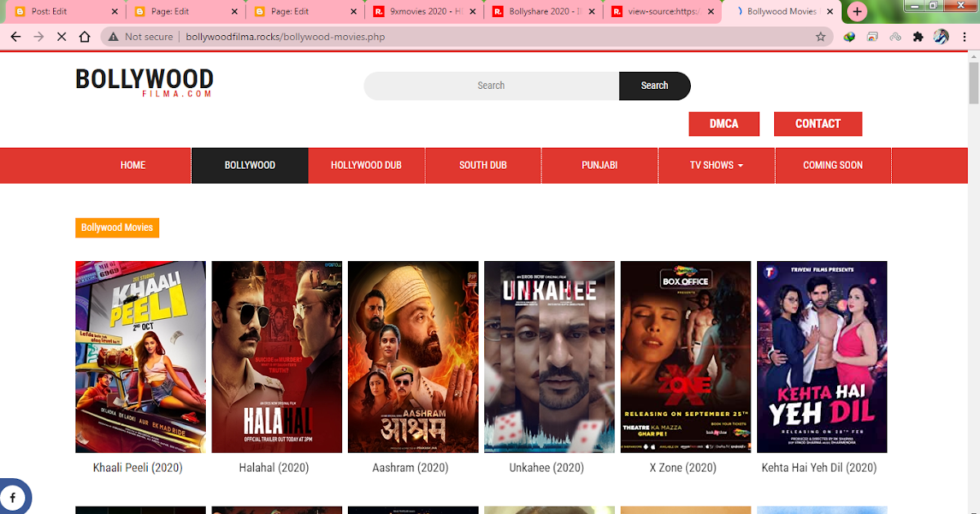Open the Kehta Hai Yeh Dil poster
This screenshot has height=514, width=980.
(822, 357)
